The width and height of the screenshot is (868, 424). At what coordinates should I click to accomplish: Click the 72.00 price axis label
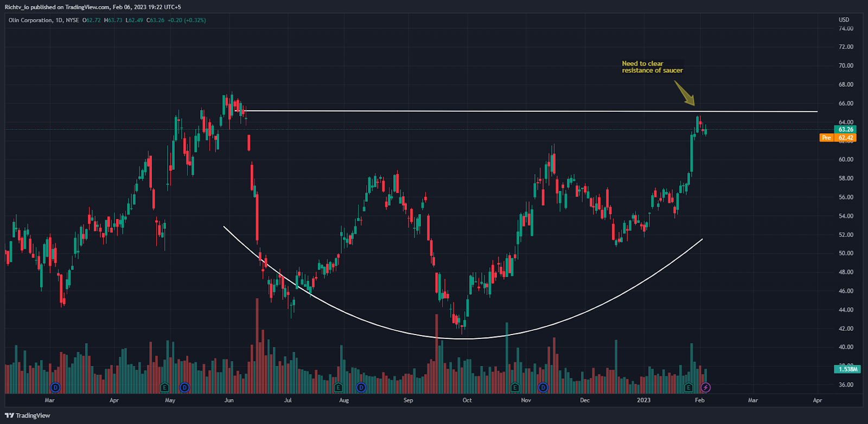point(846,47)
